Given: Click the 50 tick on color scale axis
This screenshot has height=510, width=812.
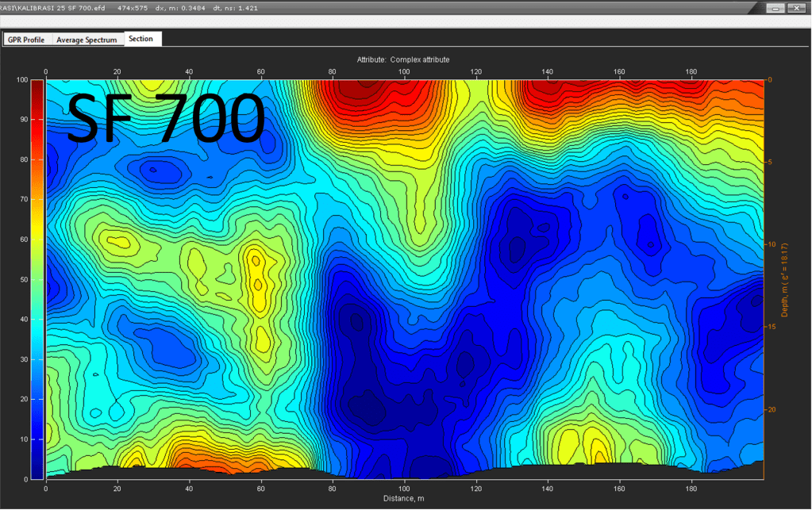Looking at the screenshot, I should click(x=24, y=279).
